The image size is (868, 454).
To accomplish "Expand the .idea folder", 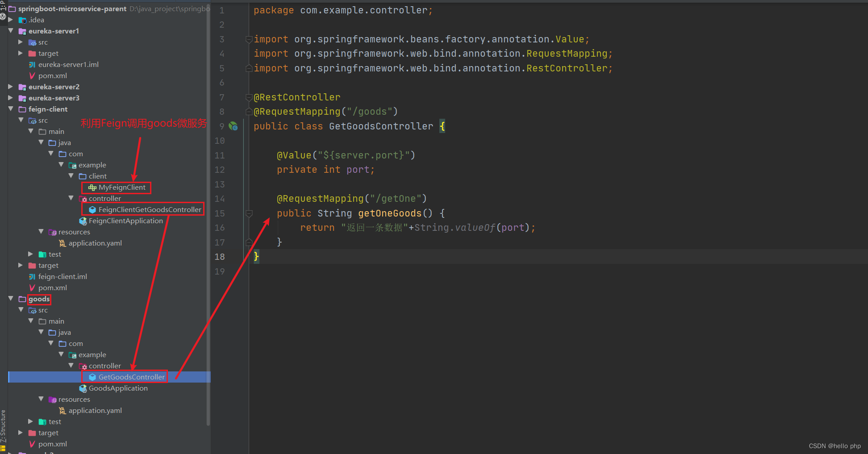I will click(11, 20).
